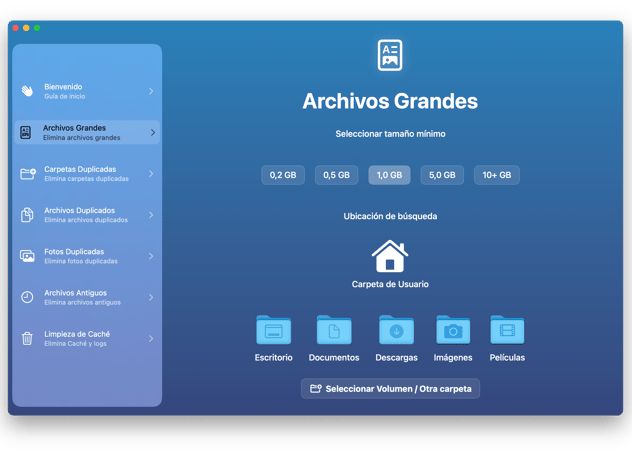The width and height of the screenshot is (632, 455).
Task: Expand the Archivos Antiguos chevron
Action: click(x=151, y=297)
